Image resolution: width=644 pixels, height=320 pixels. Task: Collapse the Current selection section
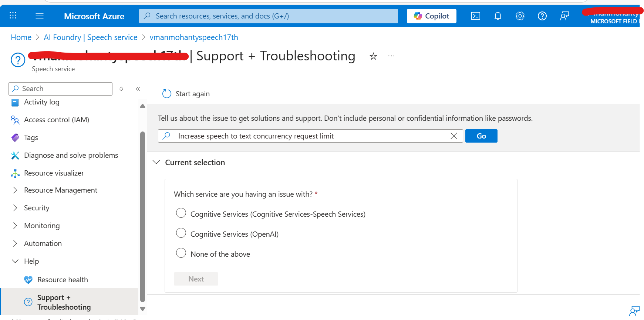pyautogui.click(x=156, y=162)
